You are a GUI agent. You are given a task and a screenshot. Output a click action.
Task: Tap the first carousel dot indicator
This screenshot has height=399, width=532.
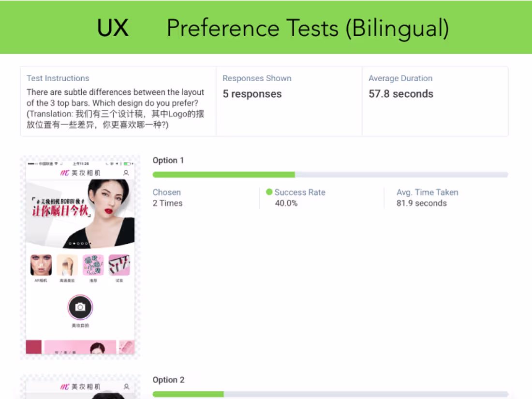tap(69, 242)
